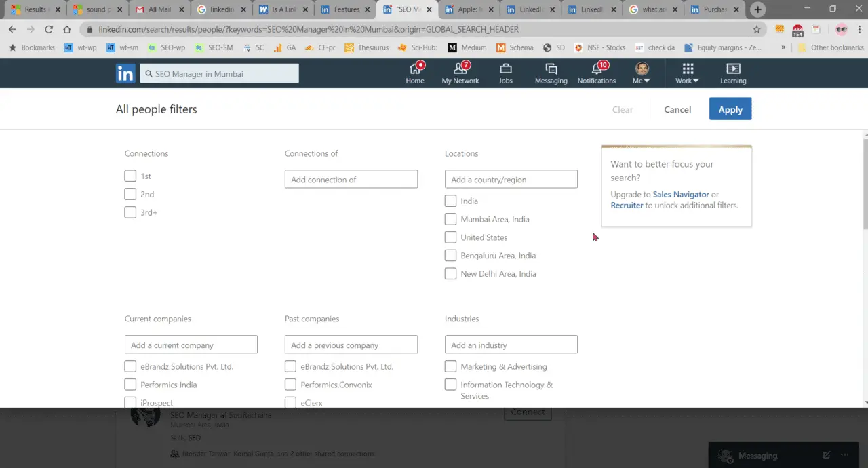Image resolution: width=868 pixels, height=468 pixels.
Task: Tick the 1st connections checkbox
Action: 130,176
